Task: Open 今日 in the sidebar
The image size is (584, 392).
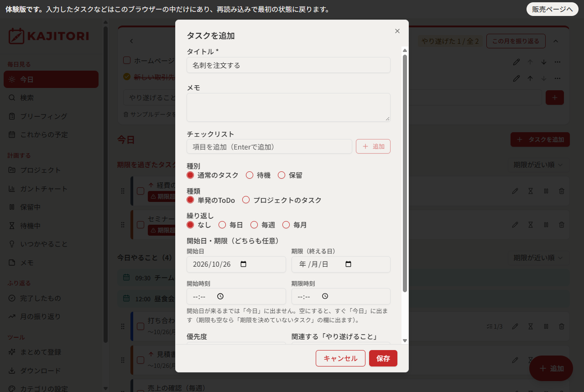Action: tap(51, 79)
